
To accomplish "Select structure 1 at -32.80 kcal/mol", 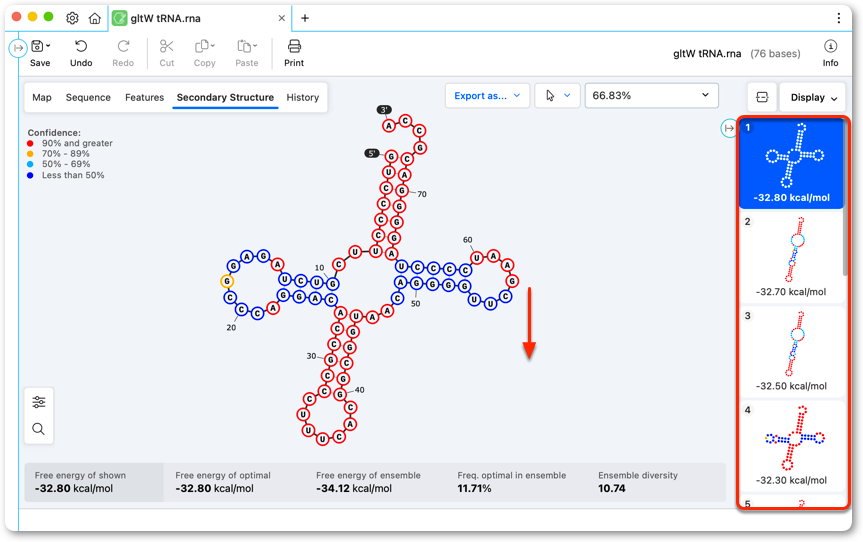I will pyautogui.click(x=791, y=164).
